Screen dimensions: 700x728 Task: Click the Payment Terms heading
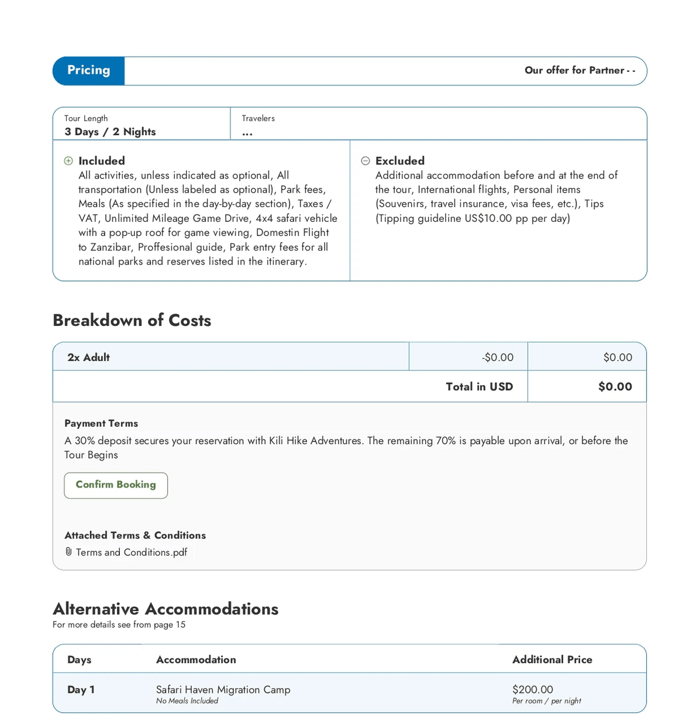point(101,424)
